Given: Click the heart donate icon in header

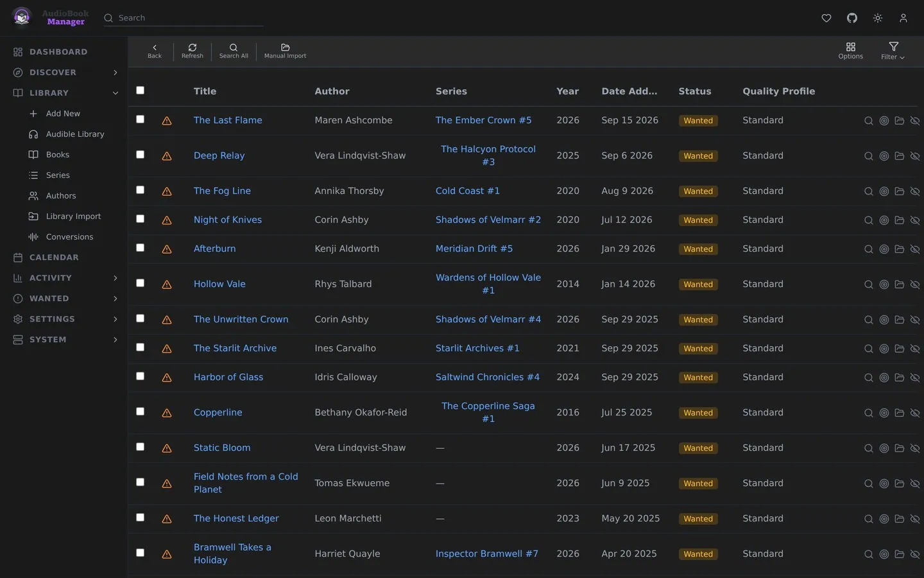Looking at the screenshot, I should 826,18.
